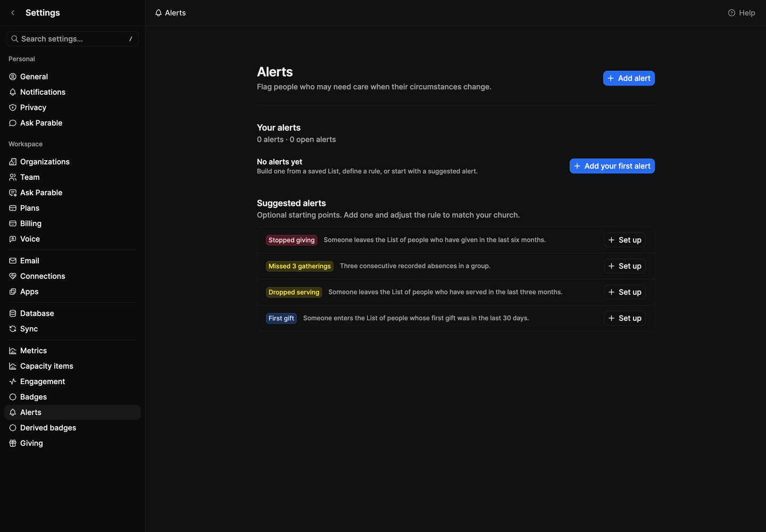
Task: Set up the Dropped serving alert
Action: point(625,292)
